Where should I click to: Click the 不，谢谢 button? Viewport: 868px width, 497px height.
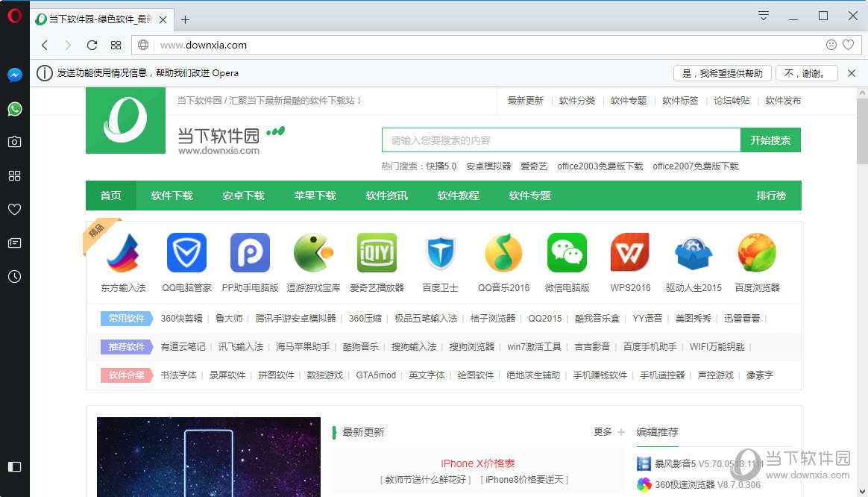coord(807,73)
